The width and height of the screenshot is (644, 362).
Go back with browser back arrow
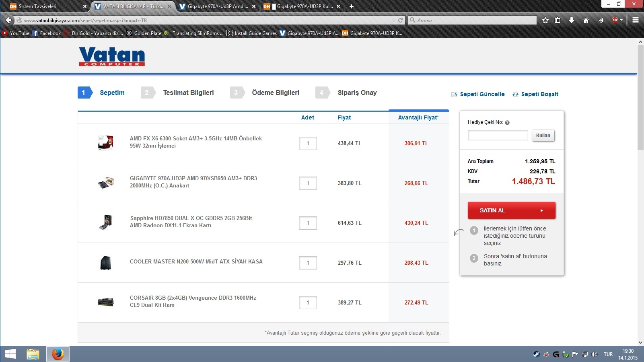coord(8,20)
